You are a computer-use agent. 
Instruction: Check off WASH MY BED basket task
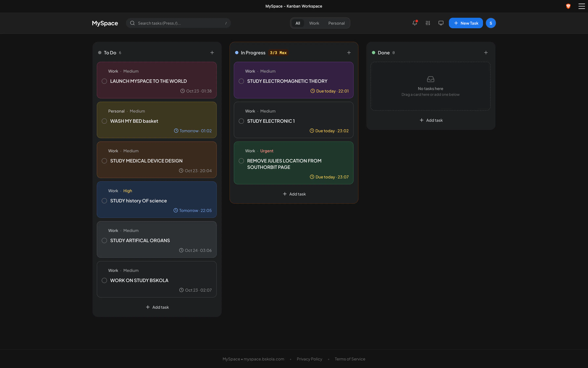(x=104, y=121)
